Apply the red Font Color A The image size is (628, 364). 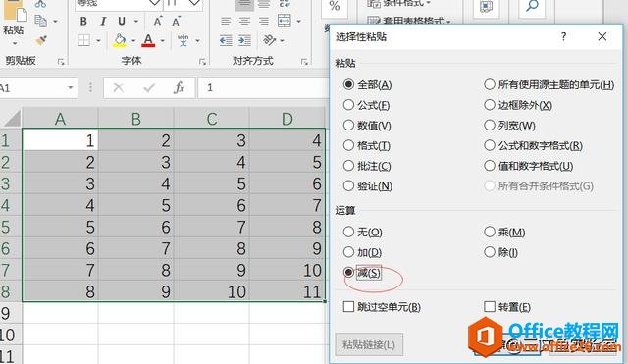click(148, 40)
